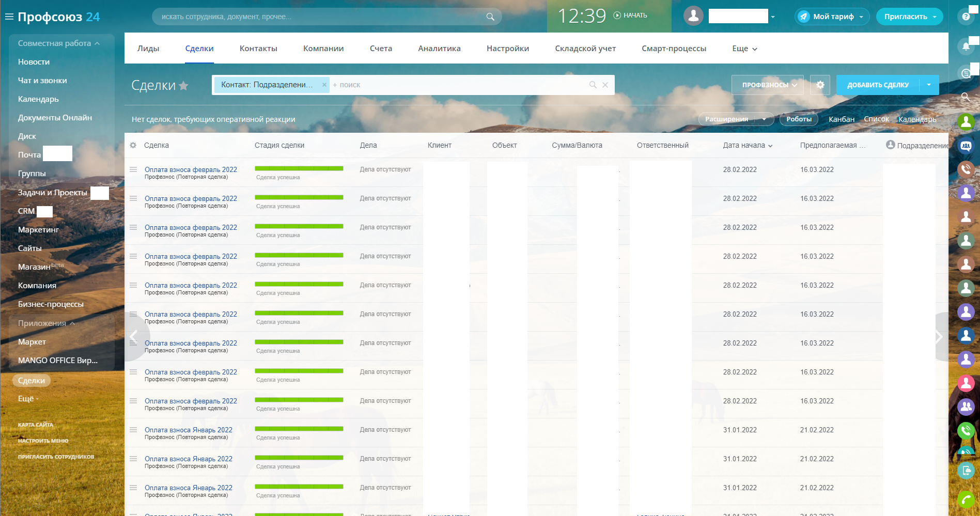This screenshot has height=516, width=980.
Task: Collapse the Совместная работа section
Action: click(x=58, y=43)
